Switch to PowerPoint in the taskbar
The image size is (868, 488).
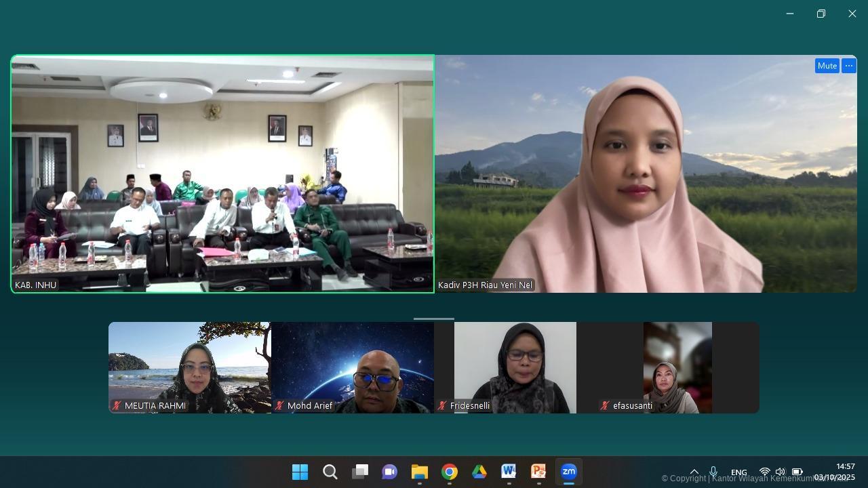[x=538, y=472]
